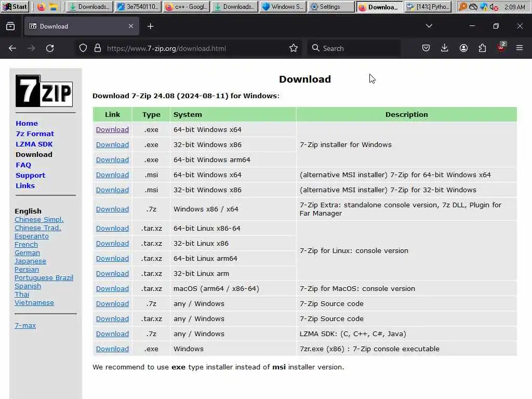Switch to the [14%] Pytho... taskbar window

point(428,7)
